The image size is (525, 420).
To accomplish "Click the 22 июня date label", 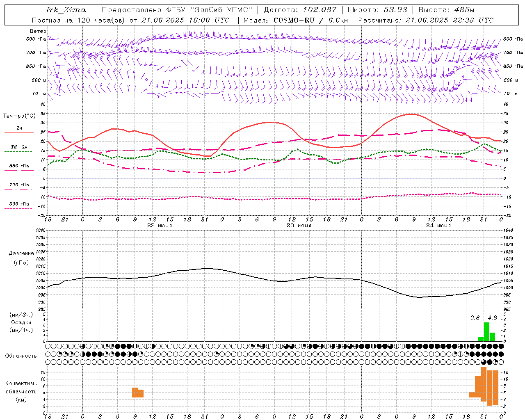I will point(160,226).
